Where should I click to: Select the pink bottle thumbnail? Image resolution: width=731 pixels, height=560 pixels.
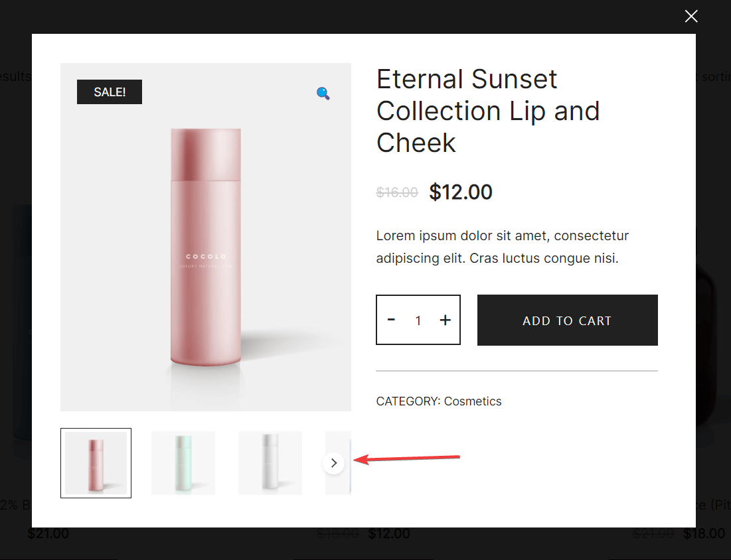(96, 463)
